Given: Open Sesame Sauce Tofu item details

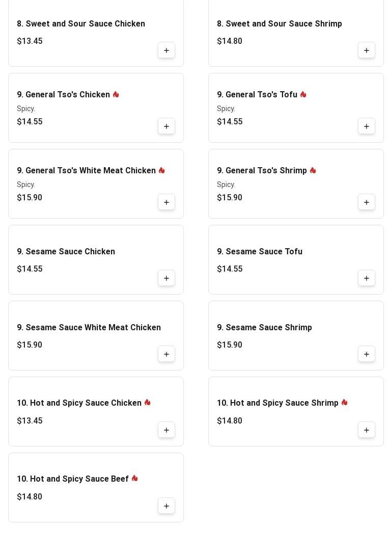Looking at the screenshot, I should pos(260,252).
